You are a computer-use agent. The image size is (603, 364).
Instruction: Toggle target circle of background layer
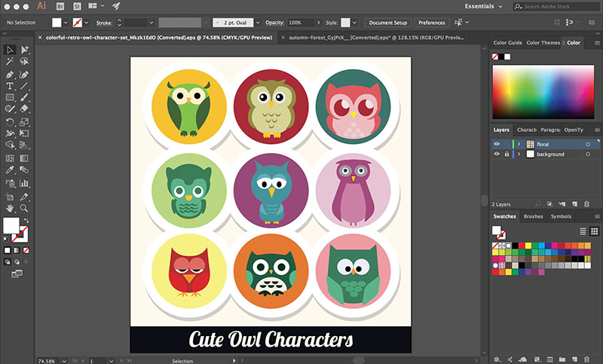click(588, 154)
